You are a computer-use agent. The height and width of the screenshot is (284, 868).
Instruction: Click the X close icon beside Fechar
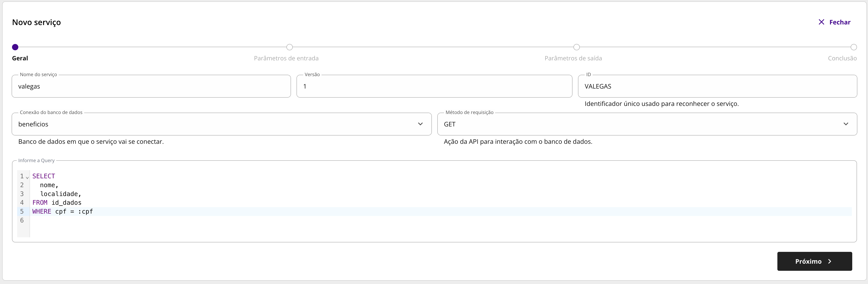[821, 22]
